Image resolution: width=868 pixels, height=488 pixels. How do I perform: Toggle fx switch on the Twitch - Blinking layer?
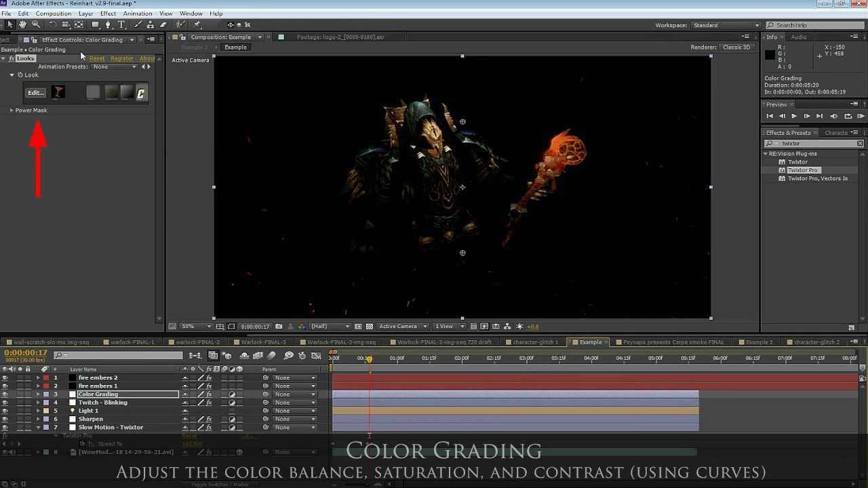click(x=209, y=403)
